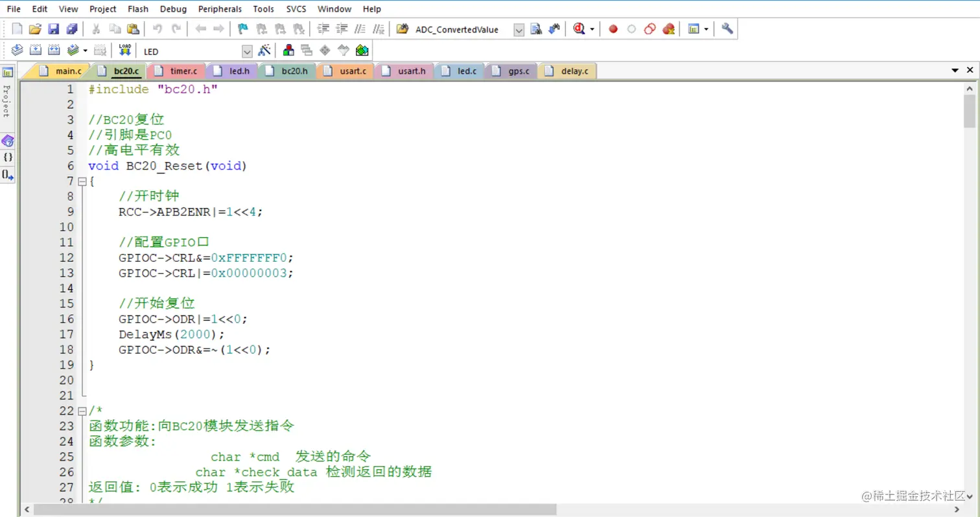Switch to the timer.c tab
Image resolution: width=980 pixels, height=517 pixels.
tap(176, 71)
